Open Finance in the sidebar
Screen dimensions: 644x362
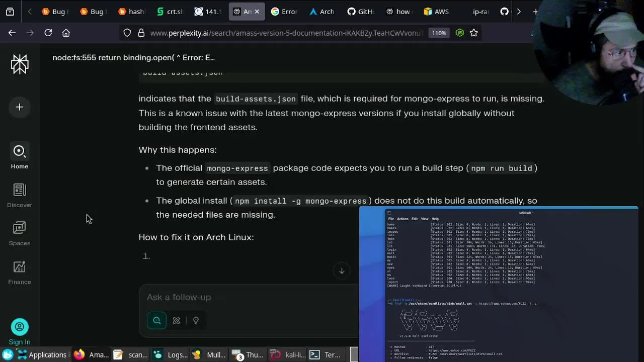20,272
